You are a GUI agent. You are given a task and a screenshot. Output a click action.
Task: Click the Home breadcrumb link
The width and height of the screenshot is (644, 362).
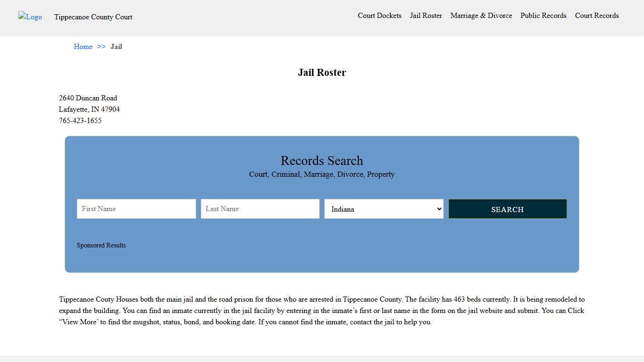(83, 47)
